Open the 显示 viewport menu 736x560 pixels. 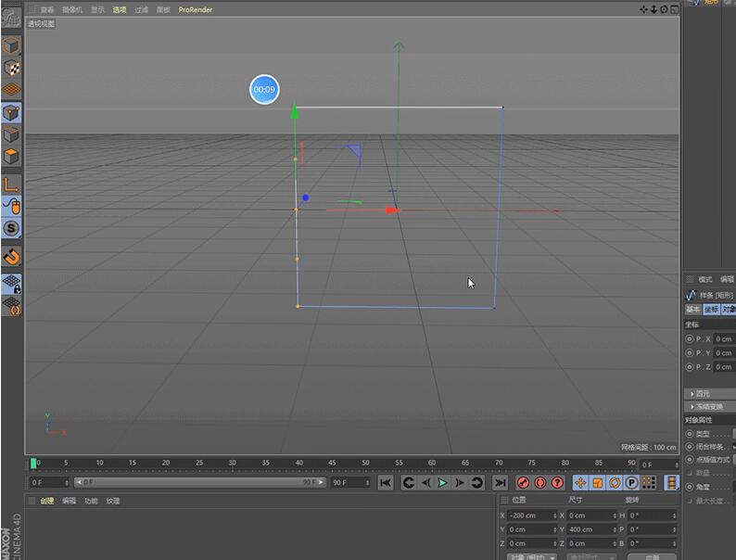click(x=97, y=9)
